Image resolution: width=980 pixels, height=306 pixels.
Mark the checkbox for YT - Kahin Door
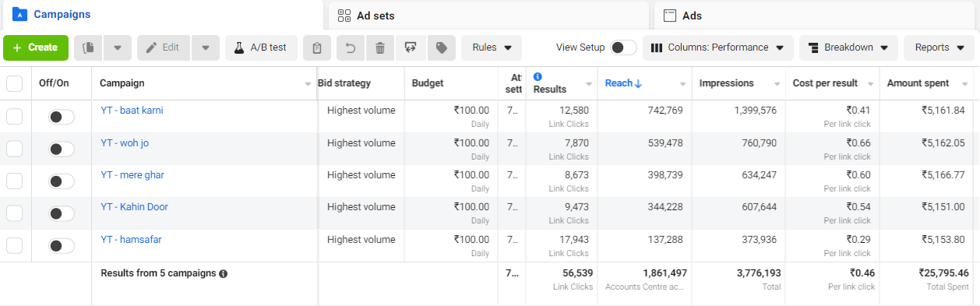coord(14,213)
